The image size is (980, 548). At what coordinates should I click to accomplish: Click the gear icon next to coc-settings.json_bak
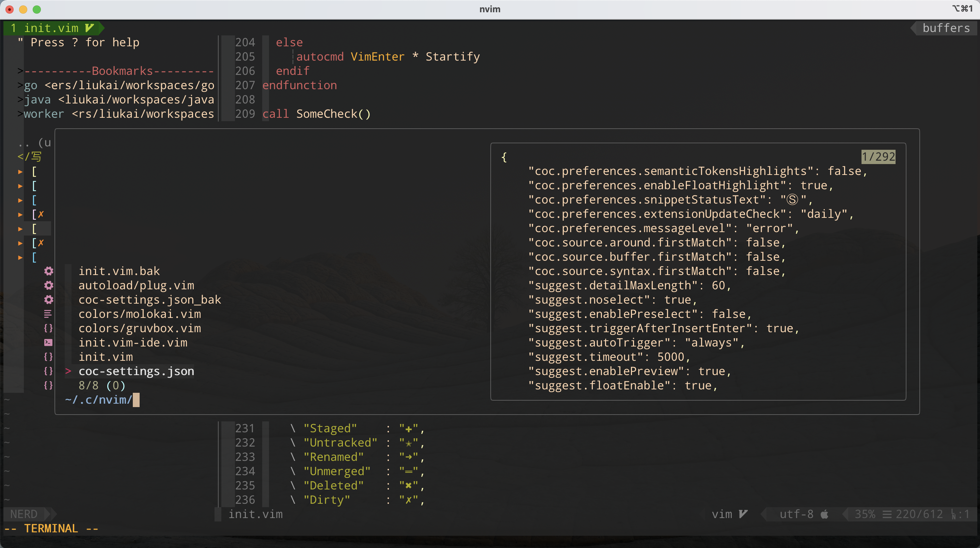point(48,300)
